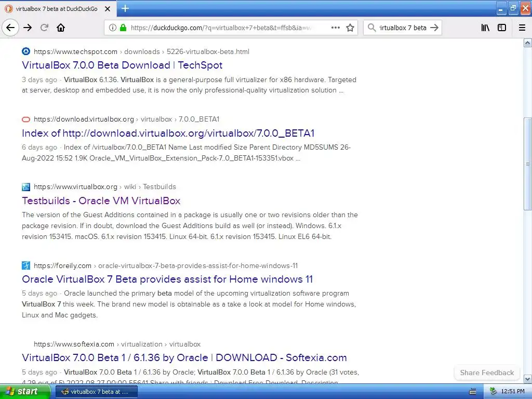Open Index of download.virtualbox.org 7.0.0_BETA1 link

[168, 133]
